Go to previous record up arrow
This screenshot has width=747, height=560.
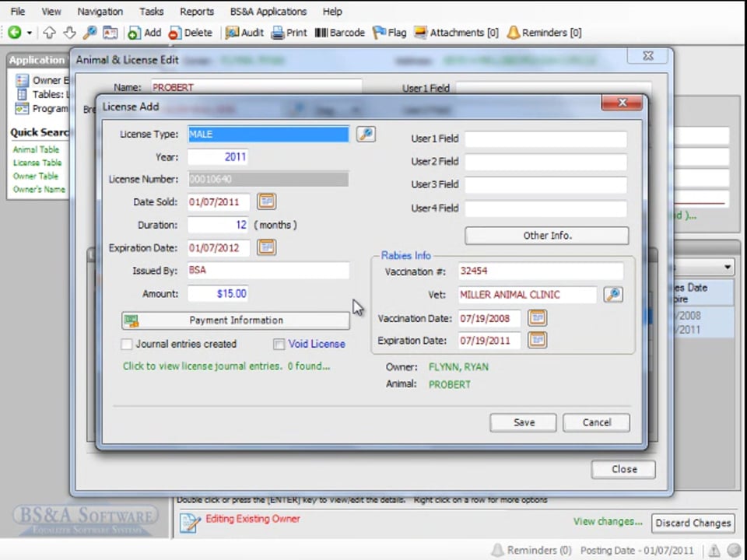(x=49, y=33)
